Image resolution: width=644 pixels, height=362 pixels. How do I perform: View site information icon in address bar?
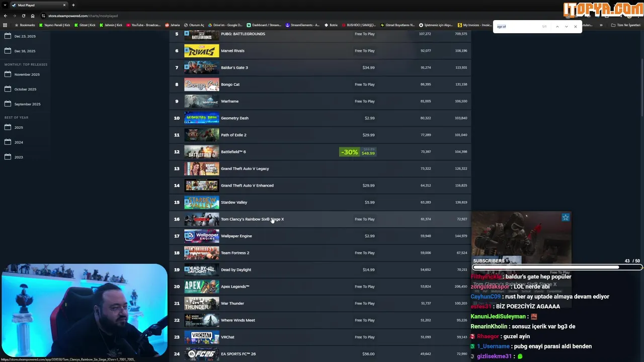(44, 16)
